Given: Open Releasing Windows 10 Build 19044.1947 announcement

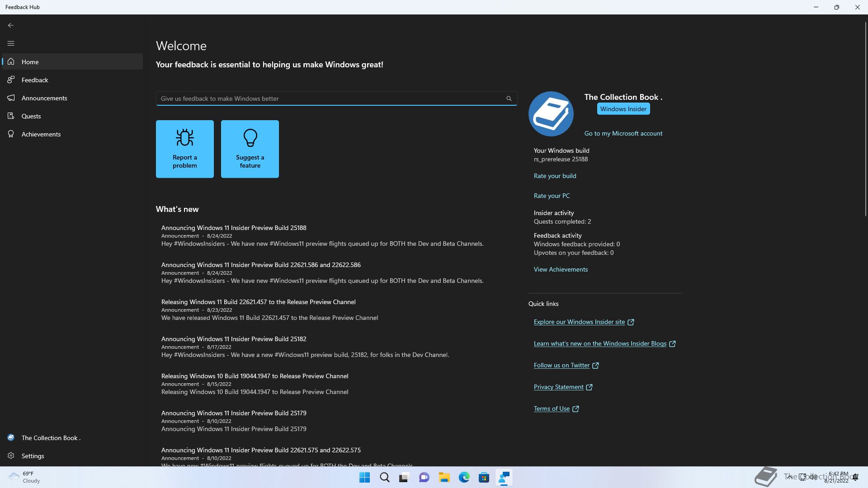Looking at the screenshot, I should 336,384.
